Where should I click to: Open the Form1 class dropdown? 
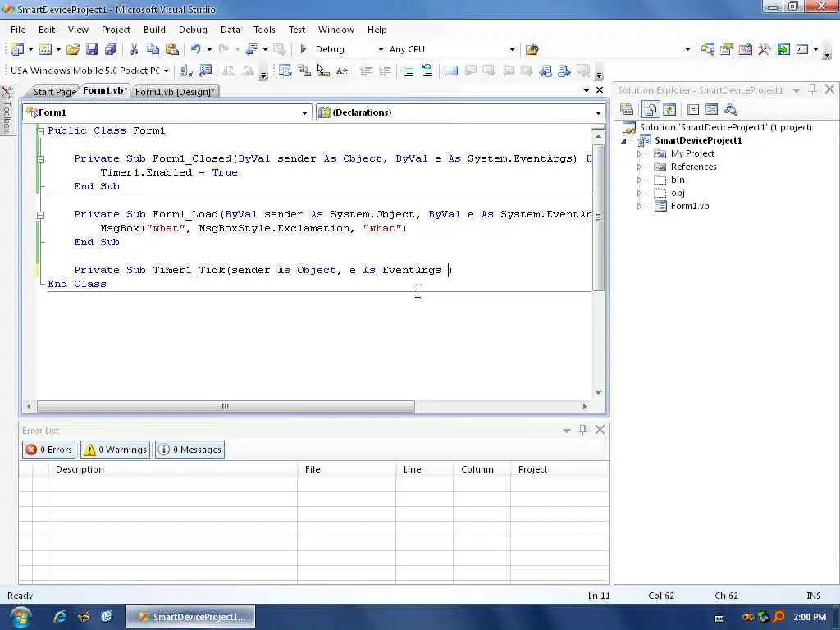[304, 112]
